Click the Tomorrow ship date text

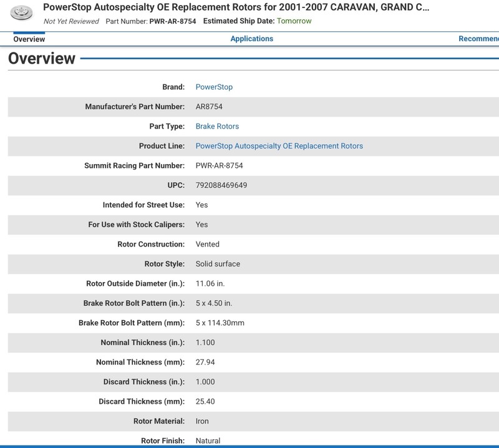point(294,21)
